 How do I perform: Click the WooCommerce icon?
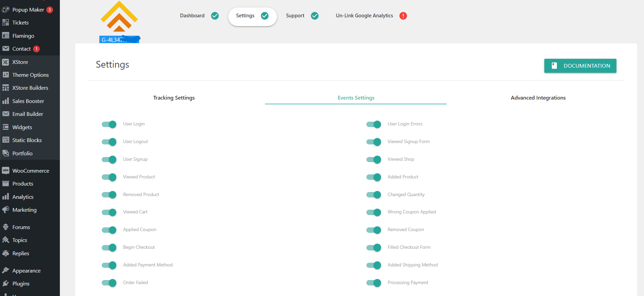tap(6, 171)
